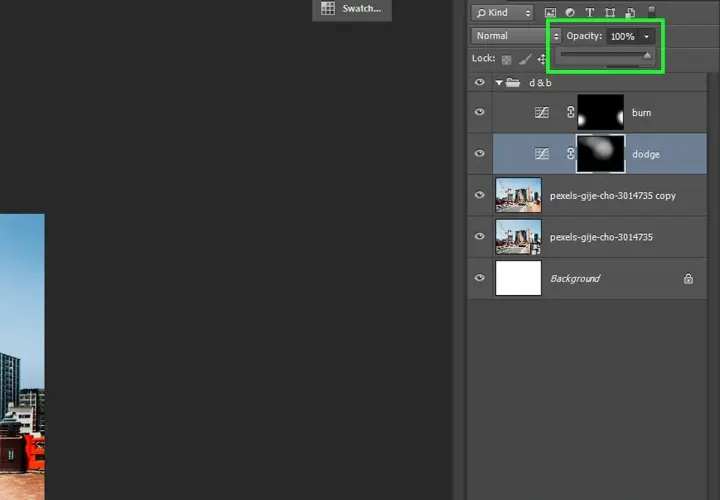
Task: Hide the Background layer
Action: point(479,278)
